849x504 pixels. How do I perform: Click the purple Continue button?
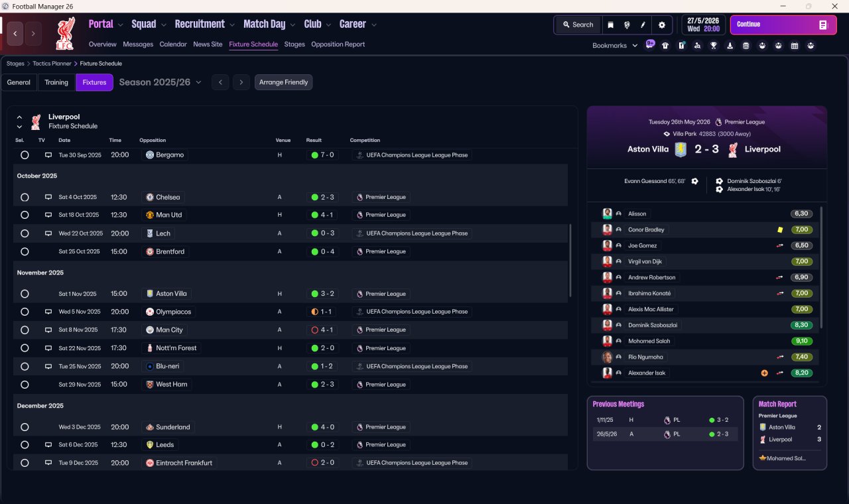[783, 25]
